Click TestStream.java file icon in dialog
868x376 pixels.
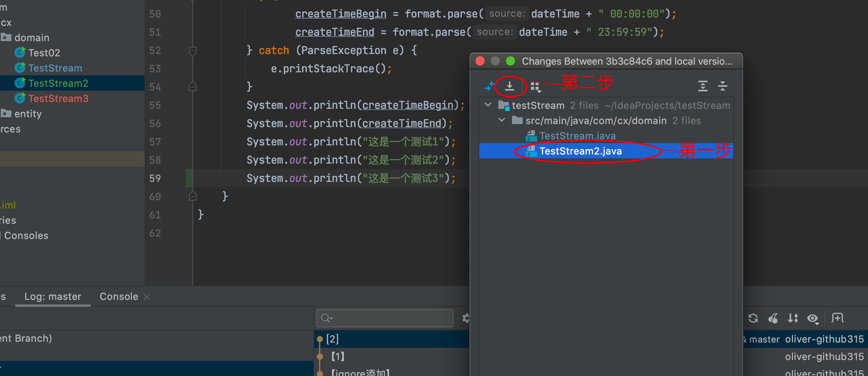tap(531, 136)
